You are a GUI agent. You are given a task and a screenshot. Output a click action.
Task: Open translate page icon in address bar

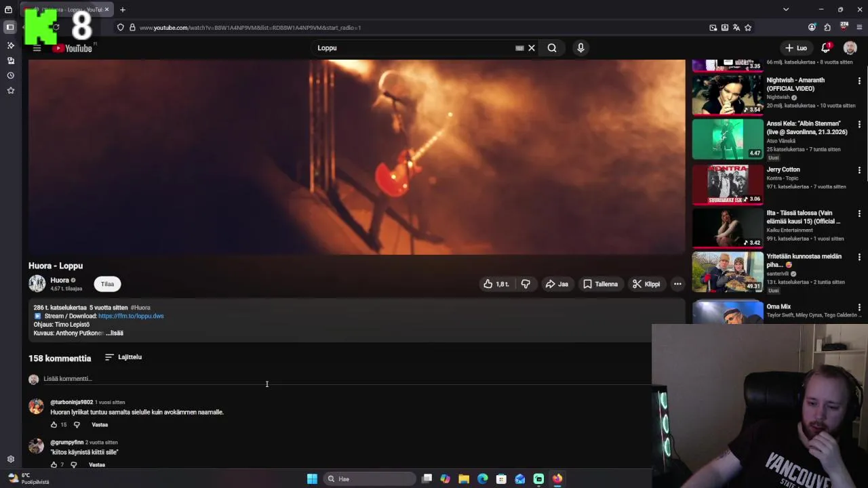(736, 28)
